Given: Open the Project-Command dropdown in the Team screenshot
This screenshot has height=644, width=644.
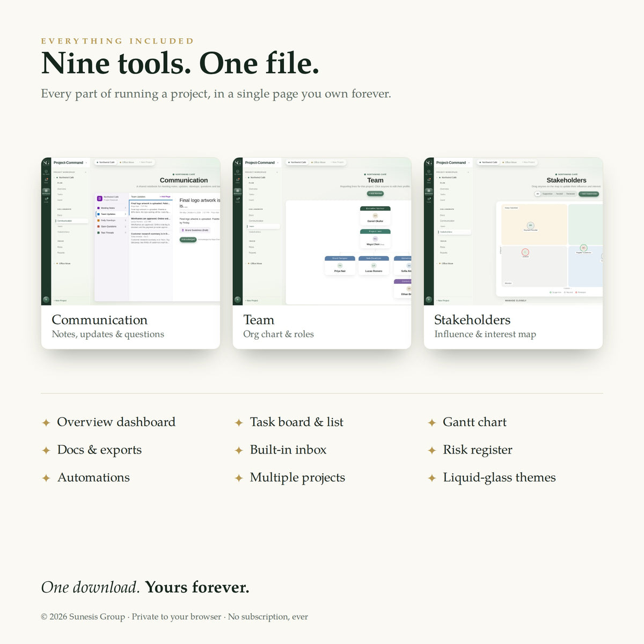Looking at the screenshot, I should tap(261, 163).
